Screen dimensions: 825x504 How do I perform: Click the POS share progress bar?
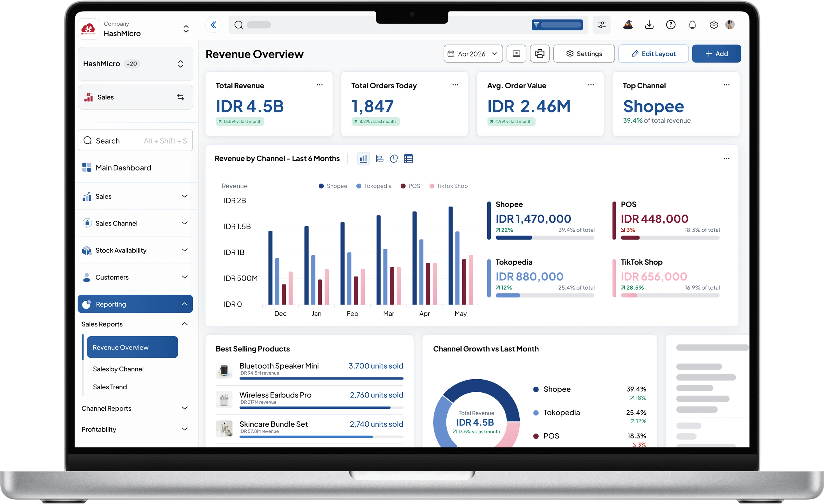(x=670, y=238)
